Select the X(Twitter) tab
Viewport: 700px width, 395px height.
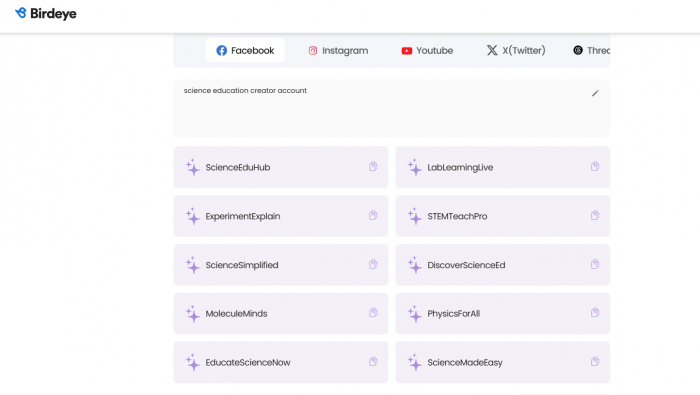tap(516, 50)
